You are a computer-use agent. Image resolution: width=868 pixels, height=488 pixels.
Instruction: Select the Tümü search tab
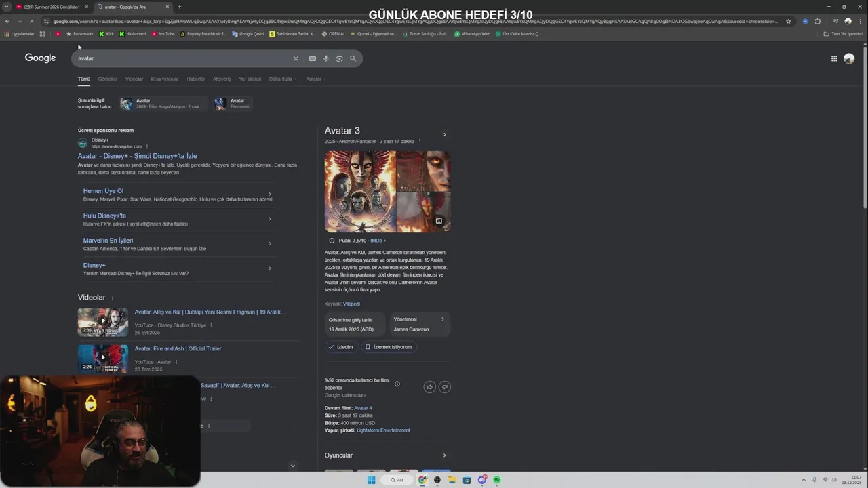pyautogui.click(x=83, y=79)
